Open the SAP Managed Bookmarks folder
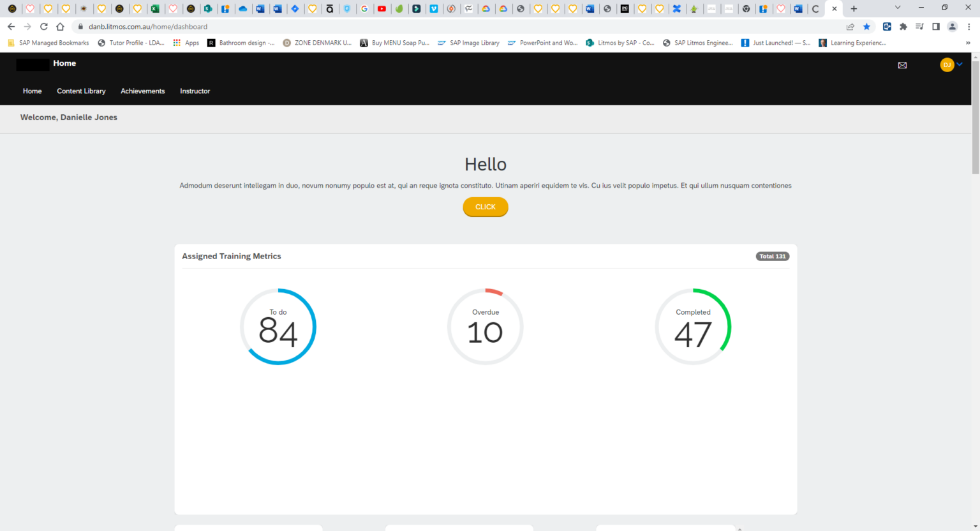This screenshot has height=531, width=980. (48, 43)
